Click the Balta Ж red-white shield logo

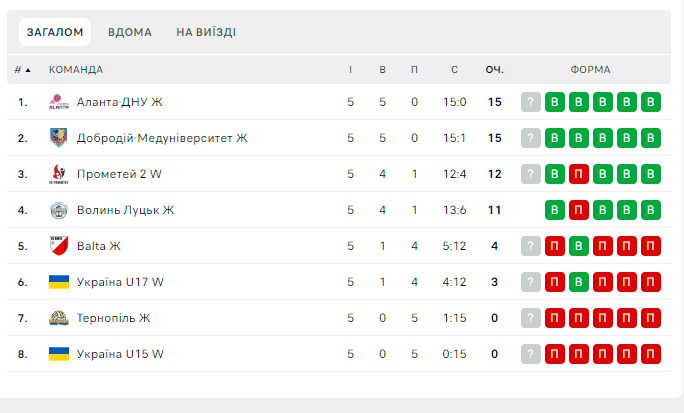(x=58, y=246)
